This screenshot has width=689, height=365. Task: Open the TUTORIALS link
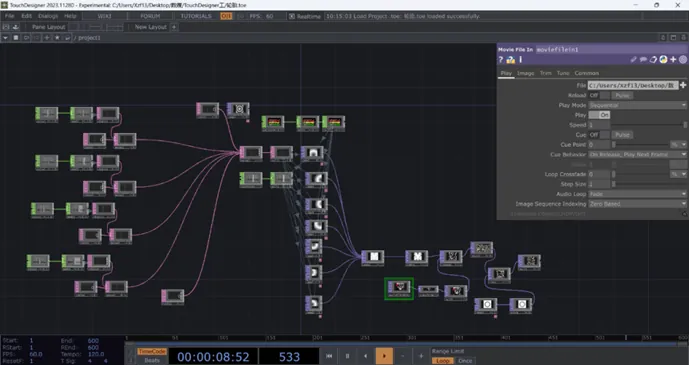196,16
